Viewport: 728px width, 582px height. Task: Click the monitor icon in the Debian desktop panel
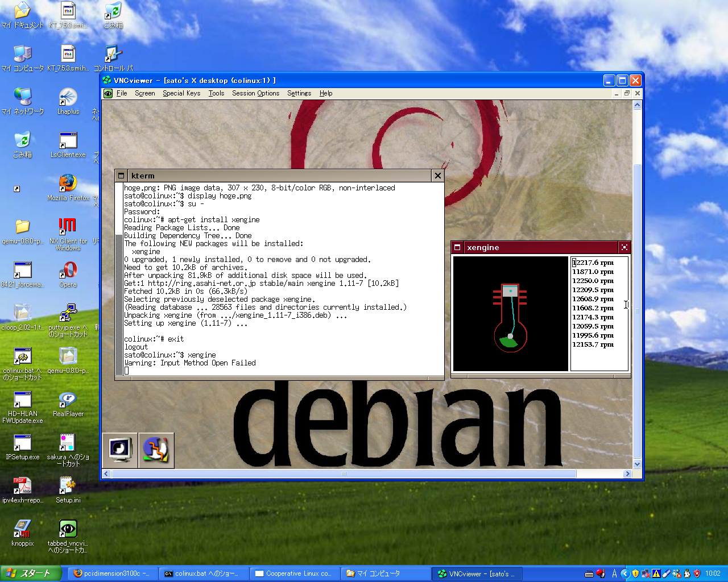coord(120,450)
